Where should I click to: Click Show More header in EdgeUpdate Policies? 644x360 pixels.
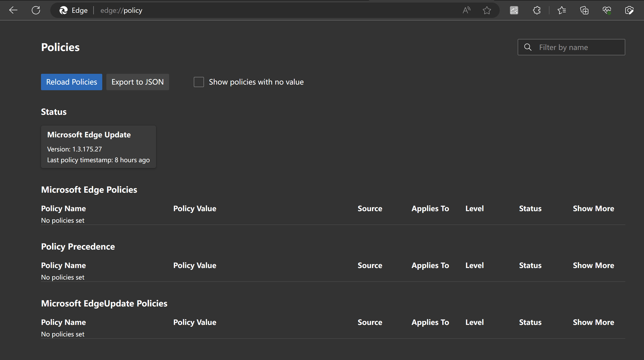pos(594,322)
